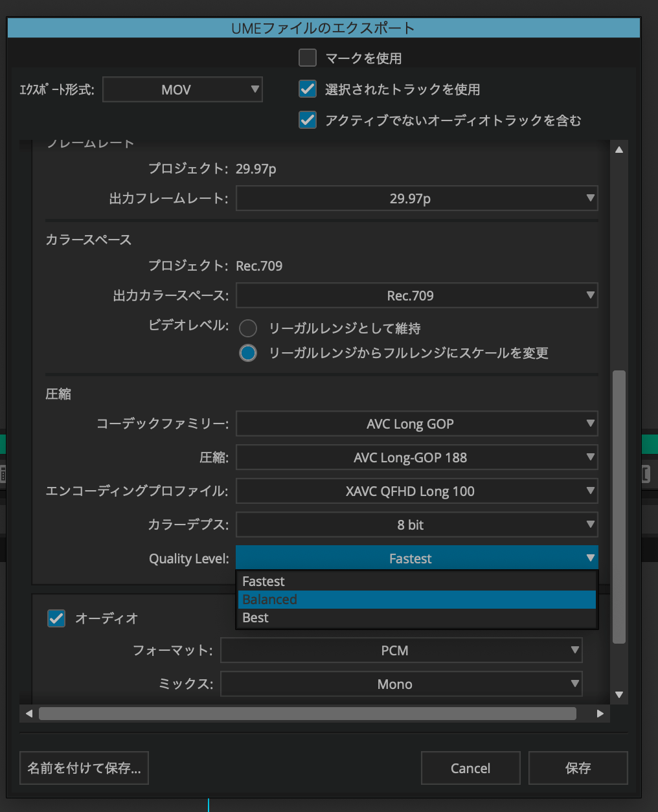This screenshot has width=658, height=812.
Task: Toggle the オーディオ checkbox
Action: point(56,618)
